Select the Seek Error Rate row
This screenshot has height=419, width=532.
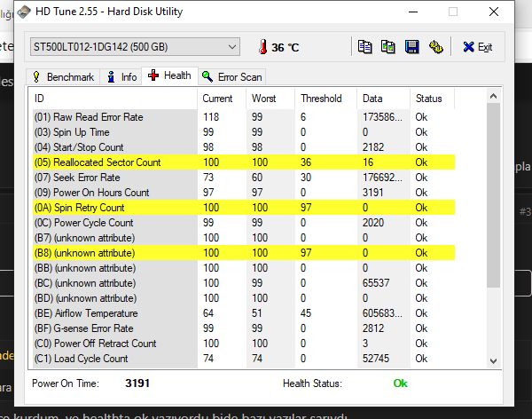click(244, 178)
